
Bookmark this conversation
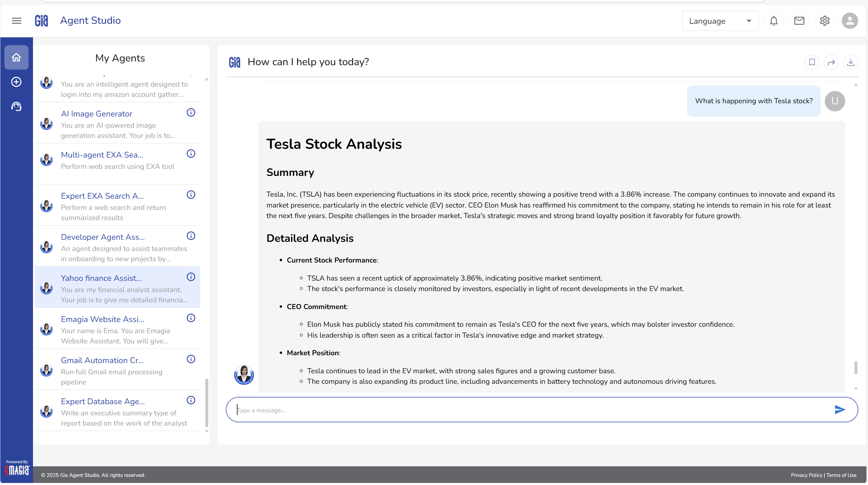click(812, 62)
